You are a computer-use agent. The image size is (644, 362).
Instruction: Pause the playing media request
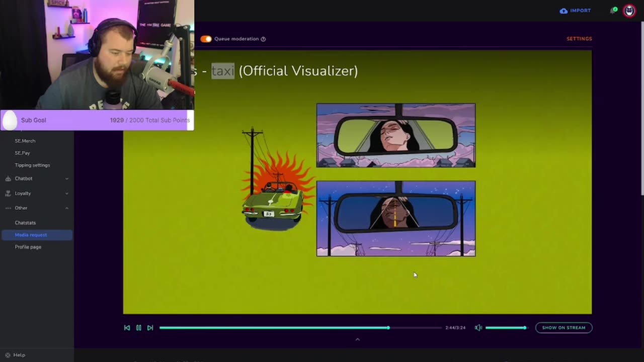138,328
